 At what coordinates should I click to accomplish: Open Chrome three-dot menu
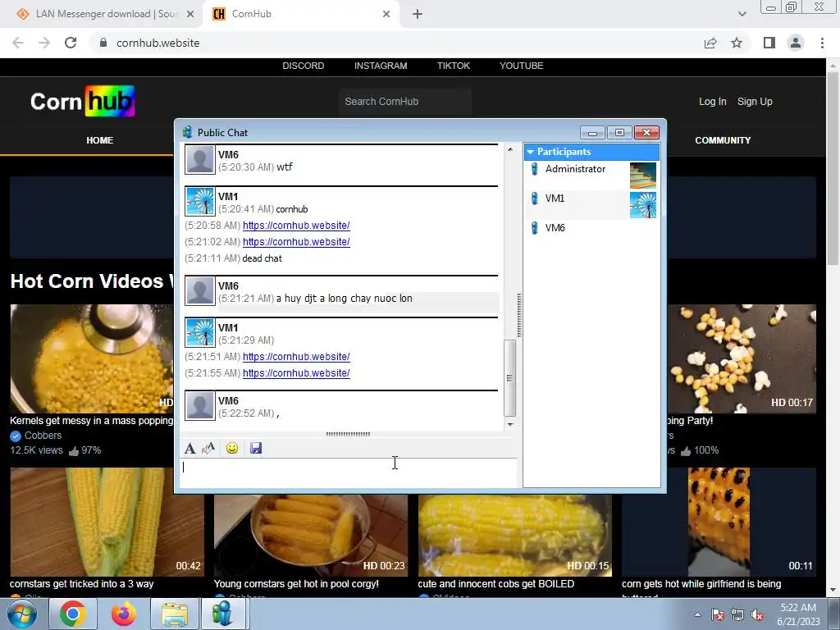pyautogui.click(x=822, y=43)
